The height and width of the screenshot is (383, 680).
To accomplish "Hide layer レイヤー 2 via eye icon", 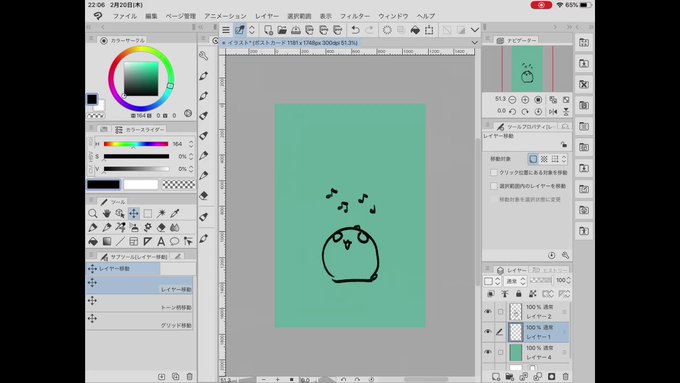I will [x=488, y=311].
